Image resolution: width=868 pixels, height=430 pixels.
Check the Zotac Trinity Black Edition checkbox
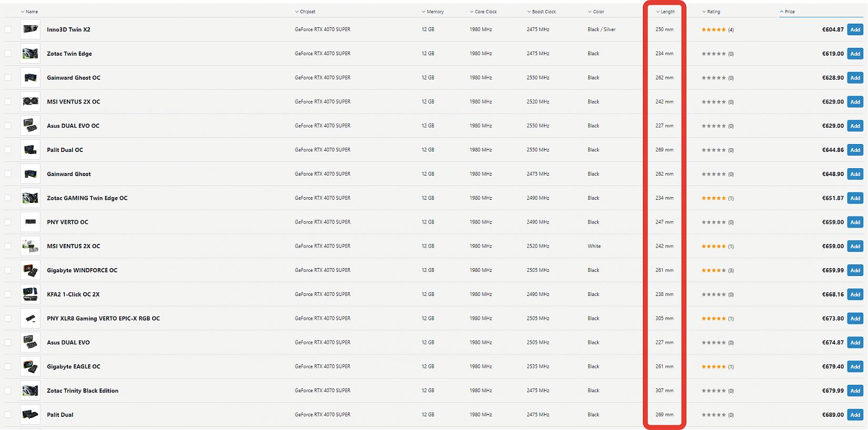[x=8, y=391]
